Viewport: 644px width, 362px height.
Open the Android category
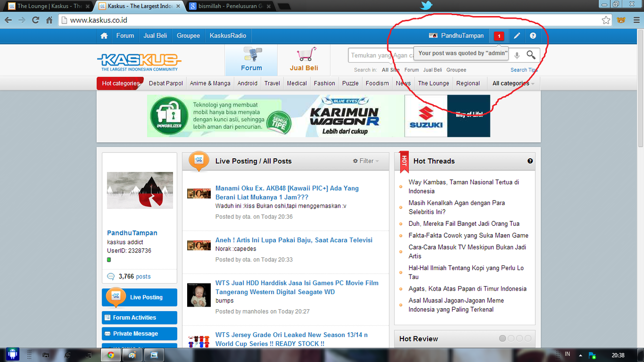[x=248, y=83]
